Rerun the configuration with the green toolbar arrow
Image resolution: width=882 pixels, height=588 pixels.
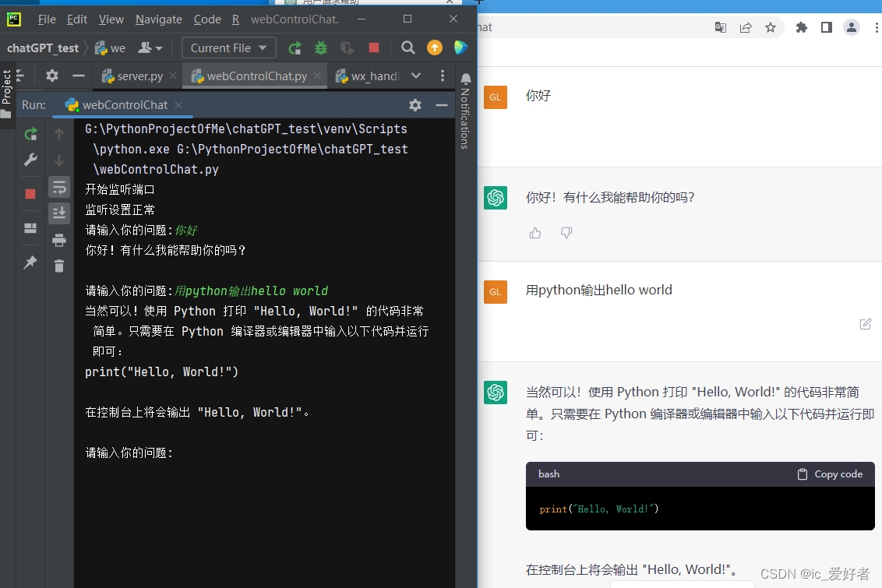[295, 48]
